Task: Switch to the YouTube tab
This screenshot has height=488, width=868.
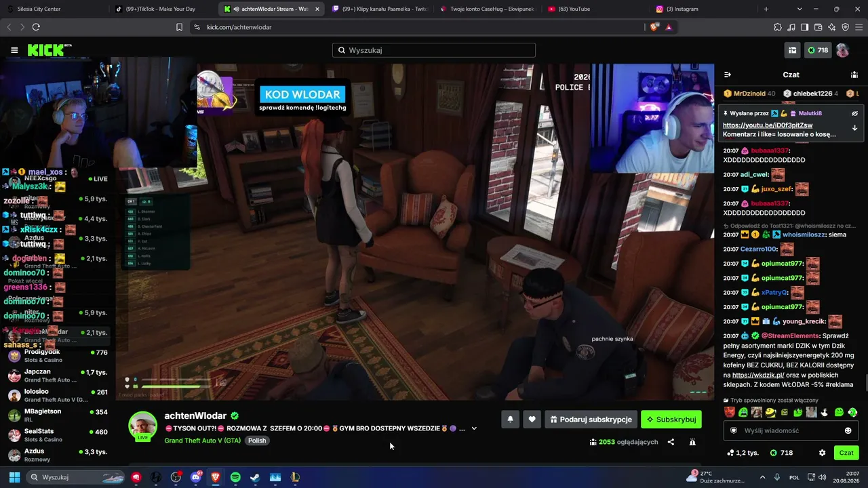Action: tap(595, 9)
